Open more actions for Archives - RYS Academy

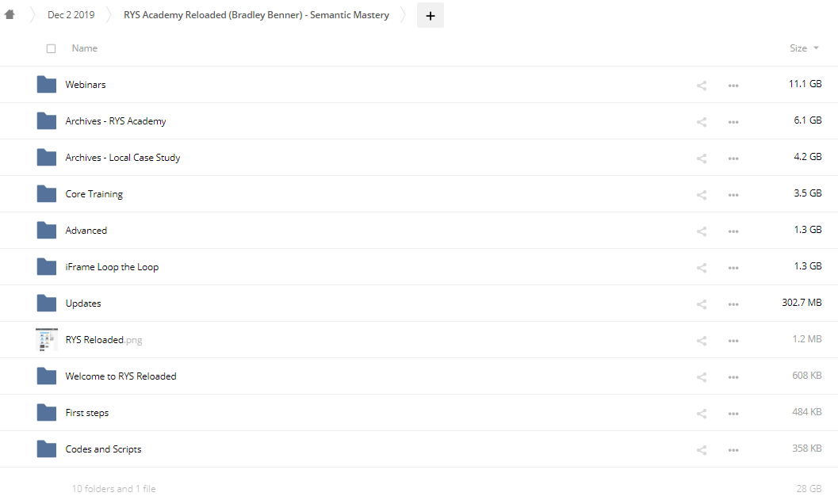point(733,122)
